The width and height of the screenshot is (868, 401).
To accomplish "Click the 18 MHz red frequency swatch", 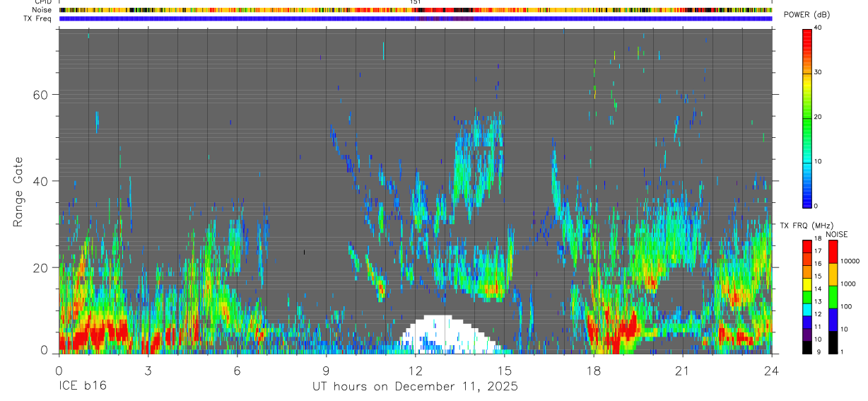I will [807, 245].
